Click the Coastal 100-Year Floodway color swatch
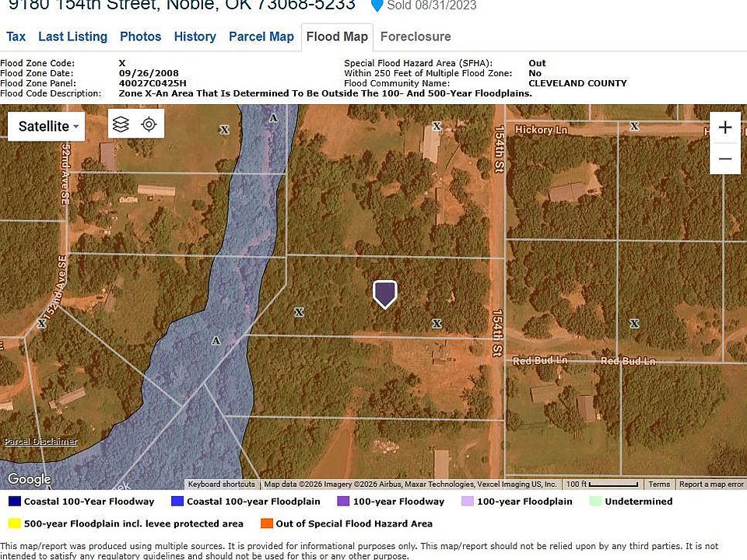The height and width of the screenshot is (560, 747). click(x=15, y=502)
